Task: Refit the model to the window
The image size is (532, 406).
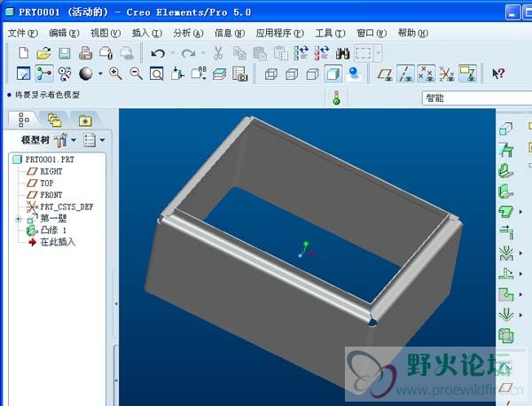Action: 156,74
